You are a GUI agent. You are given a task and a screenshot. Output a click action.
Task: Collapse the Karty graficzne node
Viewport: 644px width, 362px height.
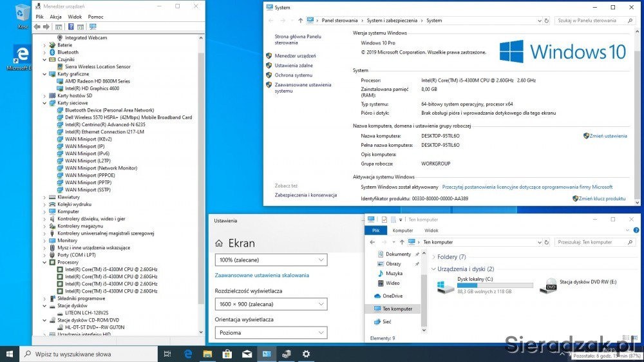(x=44, y=74)
